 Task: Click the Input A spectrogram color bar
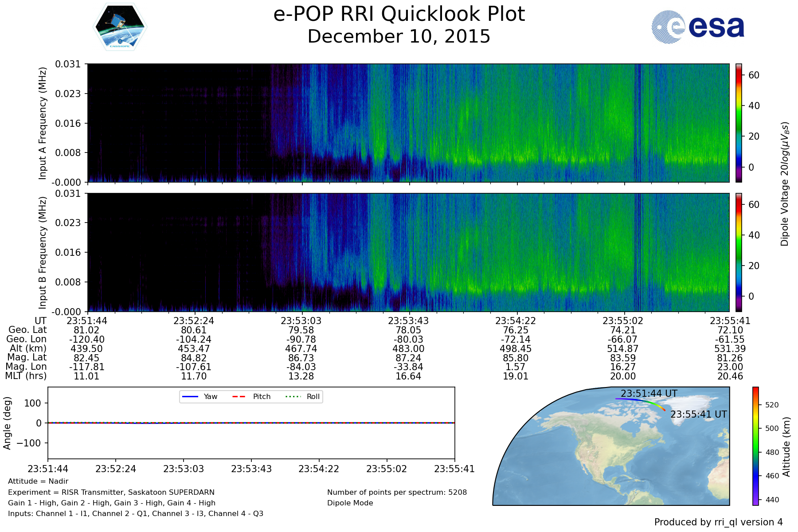pos(739,123)
